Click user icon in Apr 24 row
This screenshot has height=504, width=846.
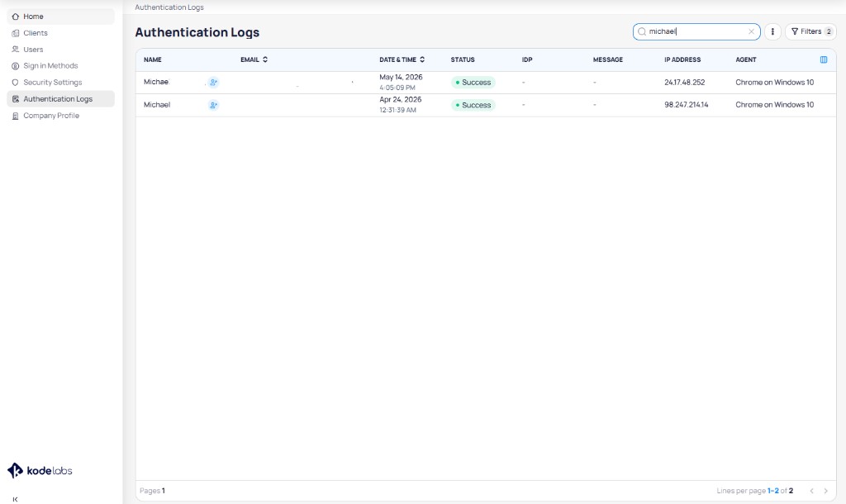coord(214,105)
